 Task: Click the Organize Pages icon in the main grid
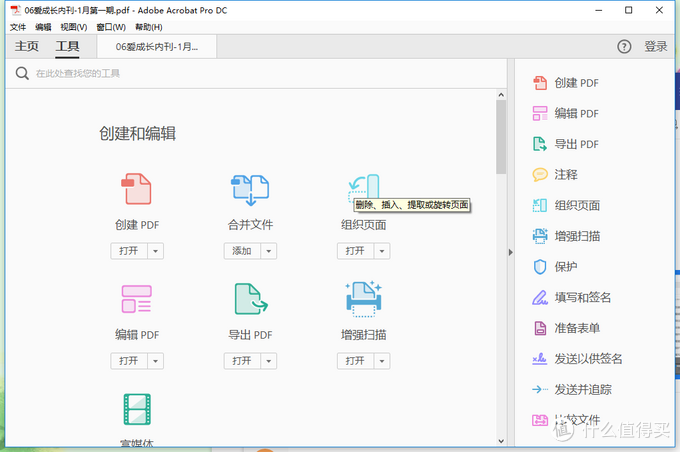[x=363, y=189]
